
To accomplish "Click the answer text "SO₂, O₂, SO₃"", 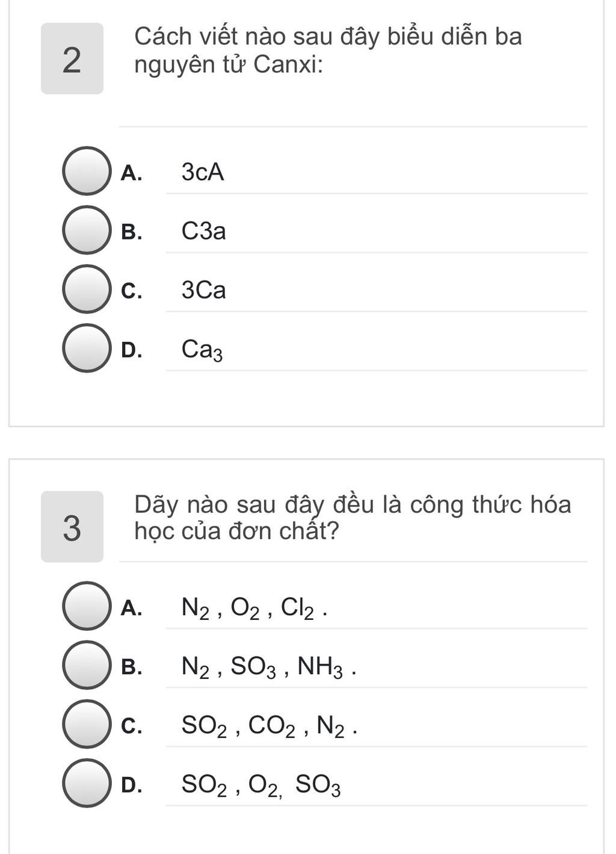I will coord(261,785).
